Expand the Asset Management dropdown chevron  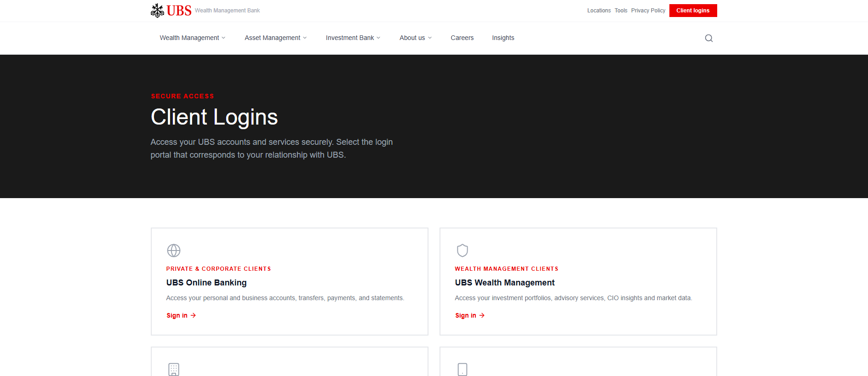pyautogui.click(x=305, y=38)
